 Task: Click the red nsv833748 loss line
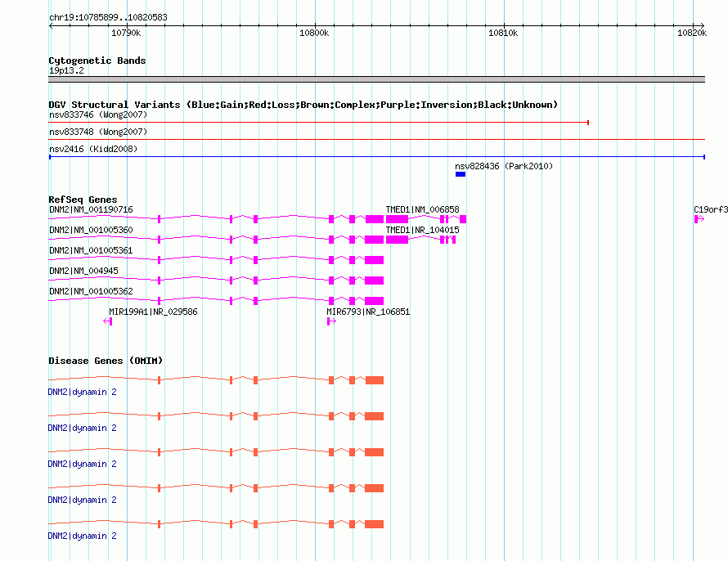[x=376, y=139]
